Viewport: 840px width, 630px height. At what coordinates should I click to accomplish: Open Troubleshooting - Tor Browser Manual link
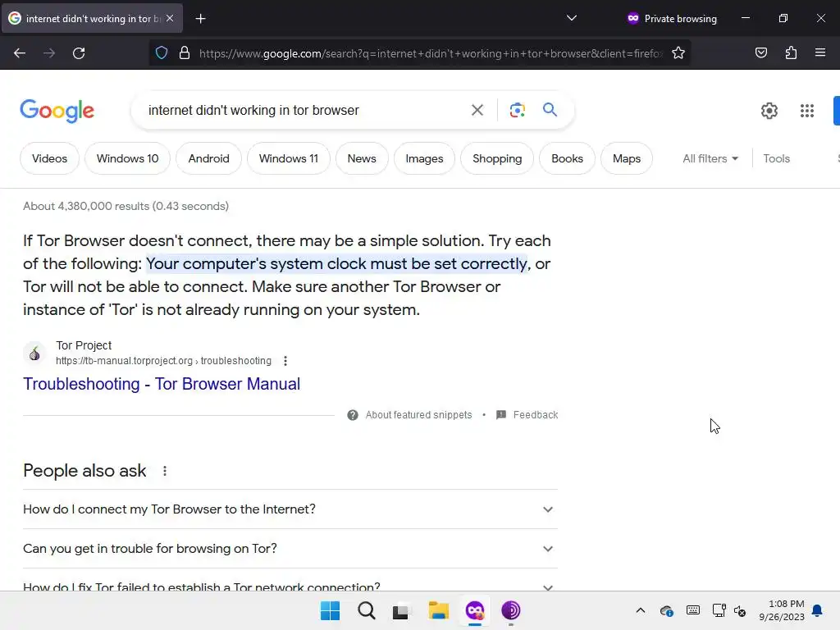coord(162,384)
